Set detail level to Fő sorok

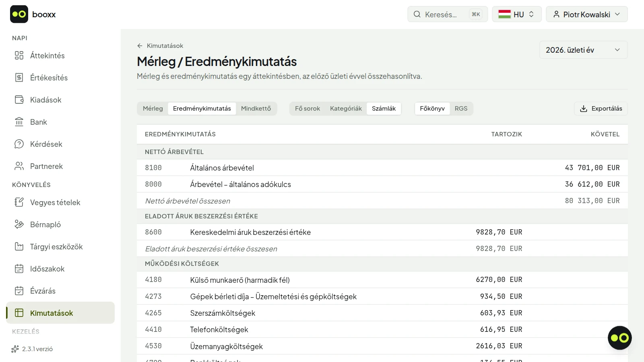308,109
